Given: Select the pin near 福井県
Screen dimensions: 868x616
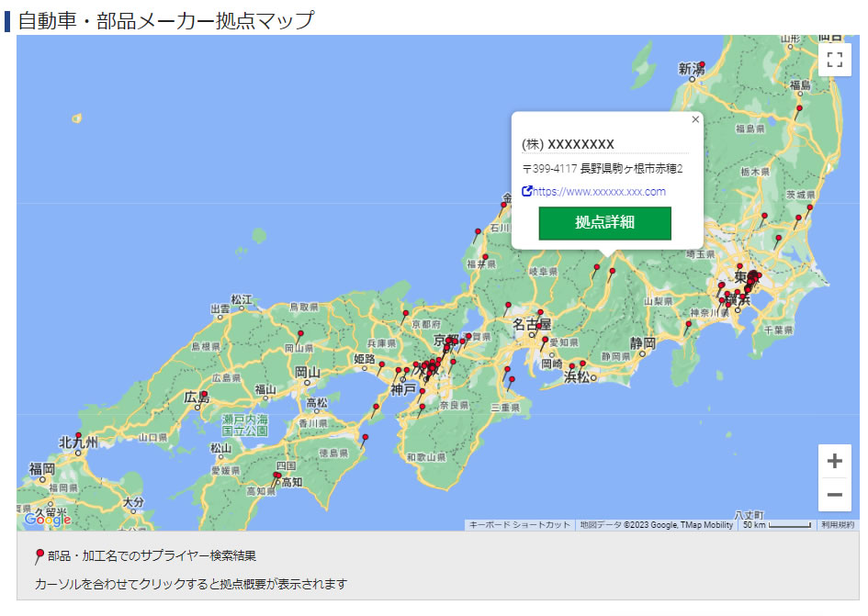Looking at the screenshot, I should click(485, 258).
